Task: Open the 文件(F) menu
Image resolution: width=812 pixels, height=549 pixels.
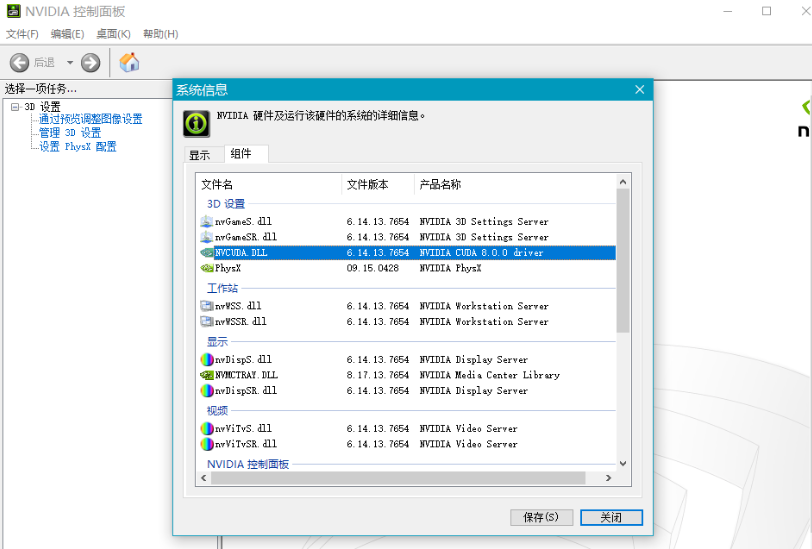Action: 22,34
